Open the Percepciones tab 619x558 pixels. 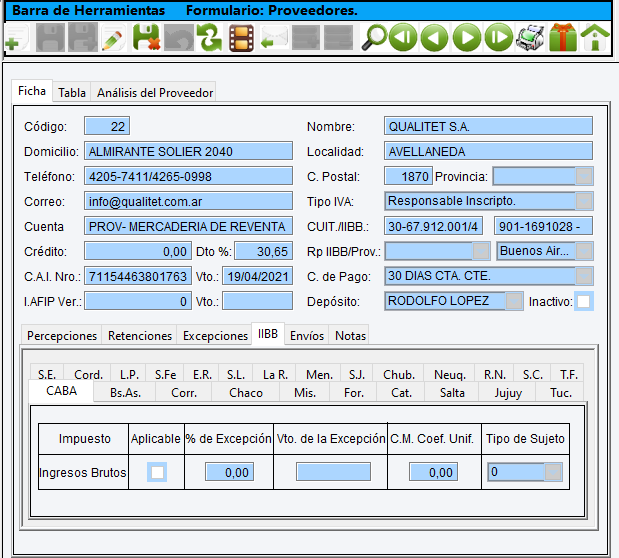[x=62, y=336]
